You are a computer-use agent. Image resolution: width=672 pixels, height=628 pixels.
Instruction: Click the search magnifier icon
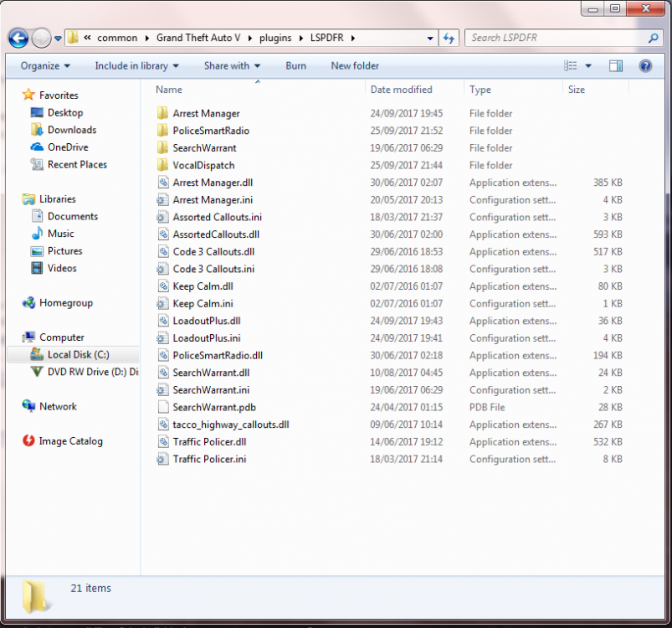tap(653, 39)
